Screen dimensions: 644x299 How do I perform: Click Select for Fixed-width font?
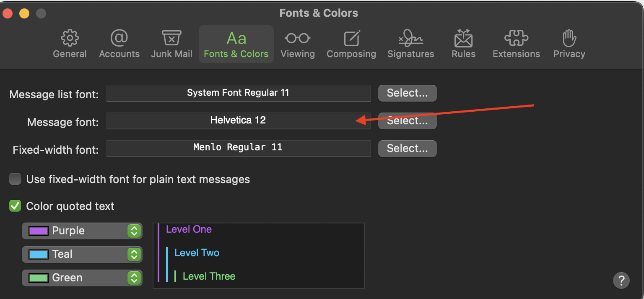coord(407,148)
